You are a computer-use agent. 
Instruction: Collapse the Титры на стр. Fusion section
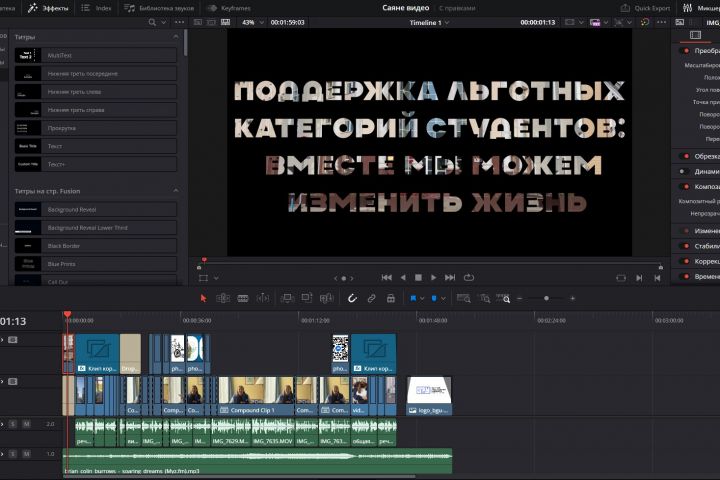176,191
